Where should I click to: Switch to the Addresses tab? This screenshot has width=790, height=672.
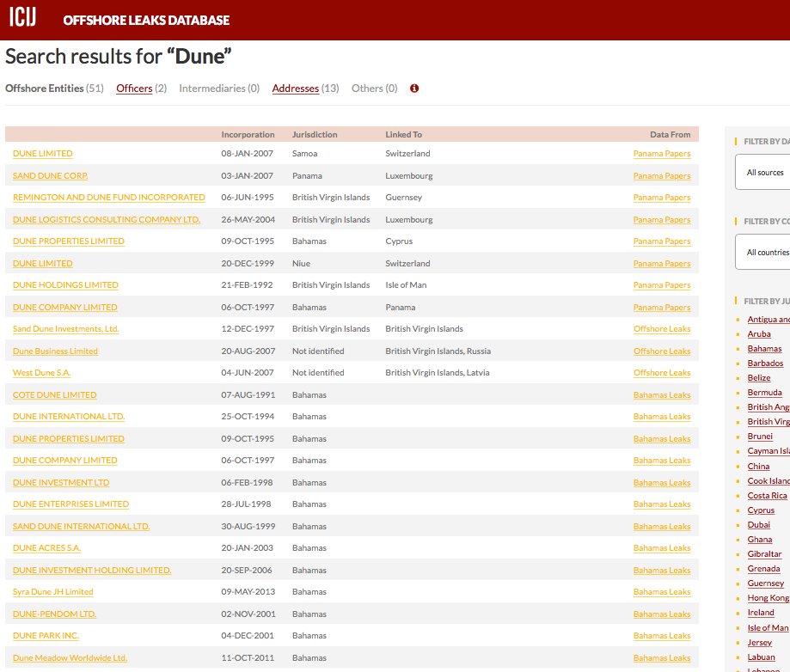[295, 89]
